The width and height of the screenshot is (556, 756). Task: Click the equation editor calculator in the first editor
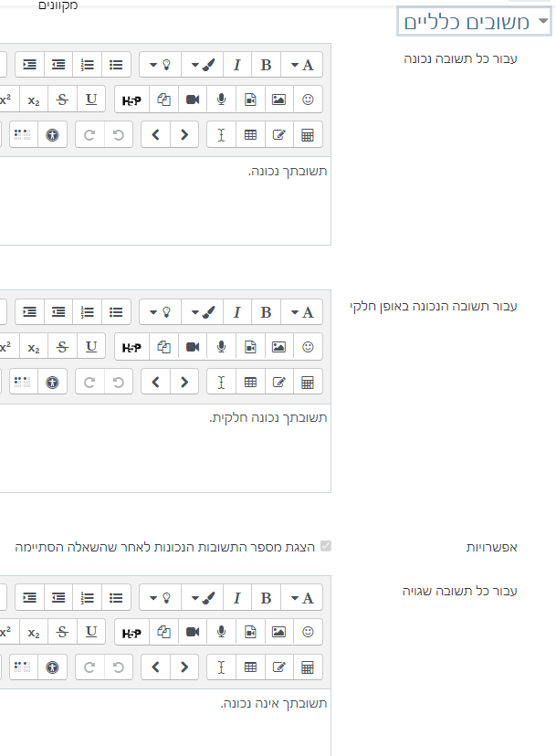[x=308, y=135]
